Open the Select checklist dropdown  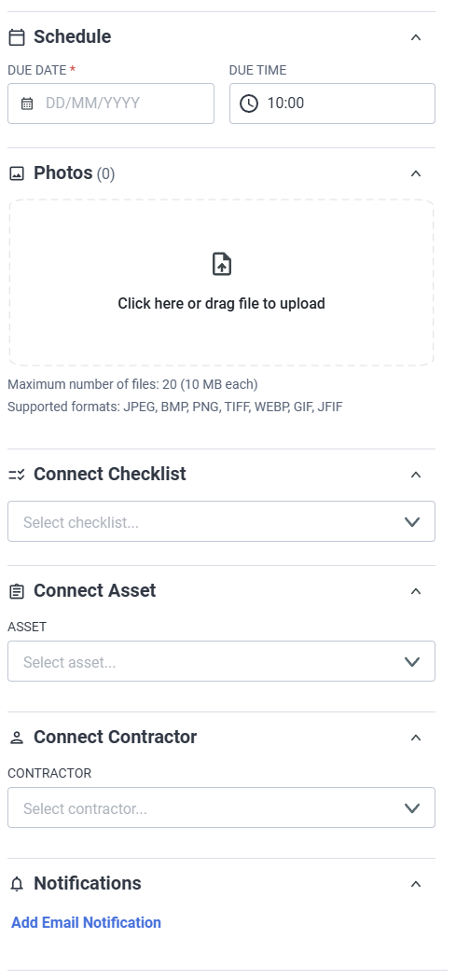tap(221, 521)
